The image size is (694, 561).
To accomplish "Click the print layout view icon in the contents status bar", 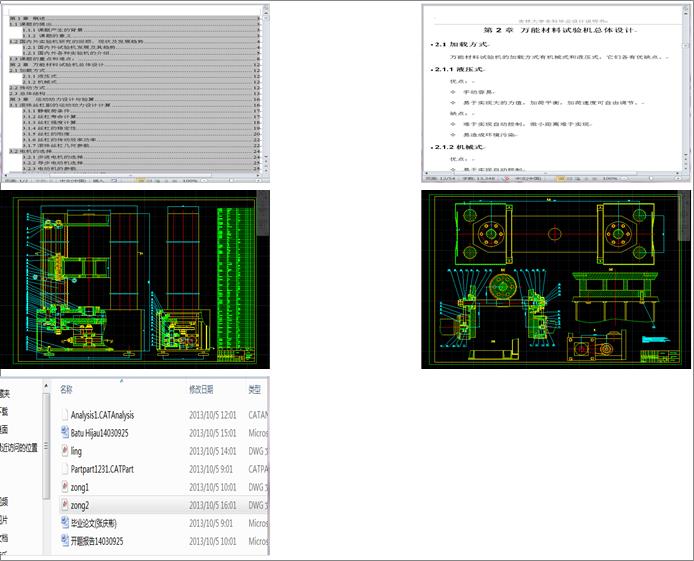I will pos(140,181).
